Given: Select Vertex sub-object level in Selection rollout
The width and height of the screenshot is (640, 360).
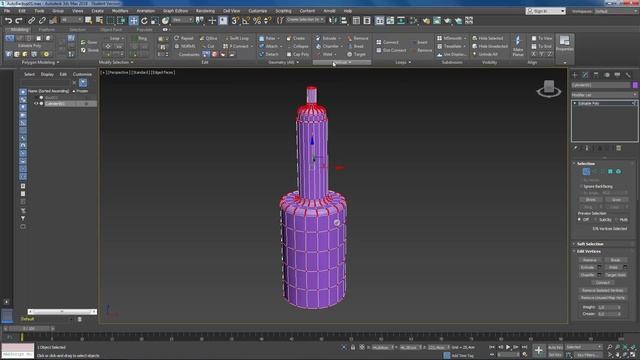Looking at the screenshot, I should click(586, 172).
